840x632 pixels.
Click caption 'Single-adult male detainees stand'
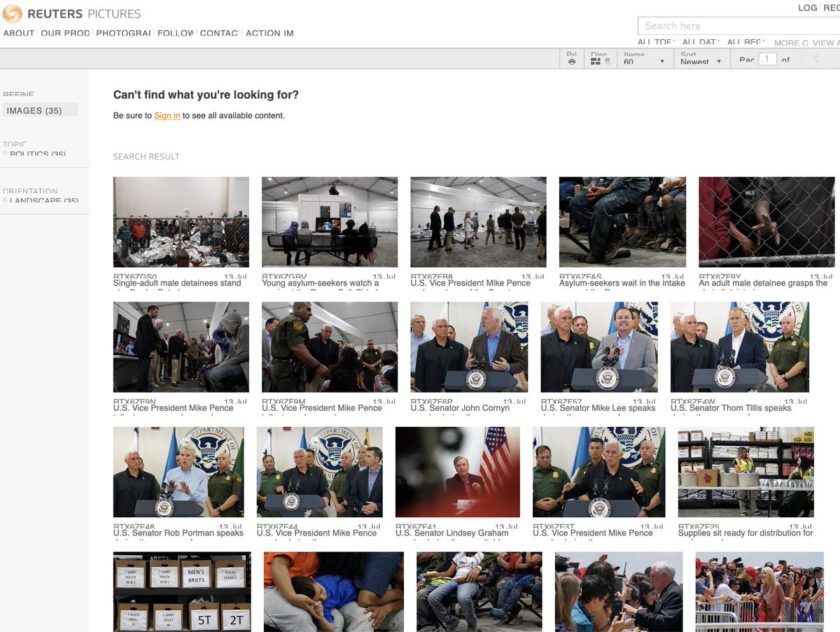[177, 283]
